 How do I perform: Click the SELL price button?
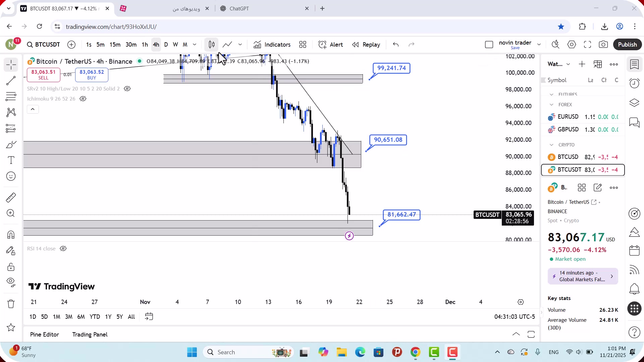43,75
